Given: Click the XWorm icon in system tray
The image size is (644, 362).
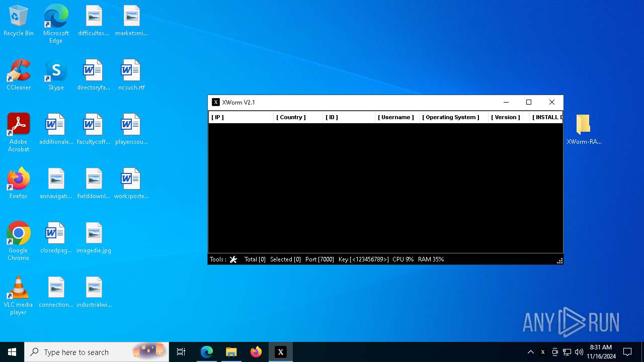Looking at the screenshot, I should [543, 352].
